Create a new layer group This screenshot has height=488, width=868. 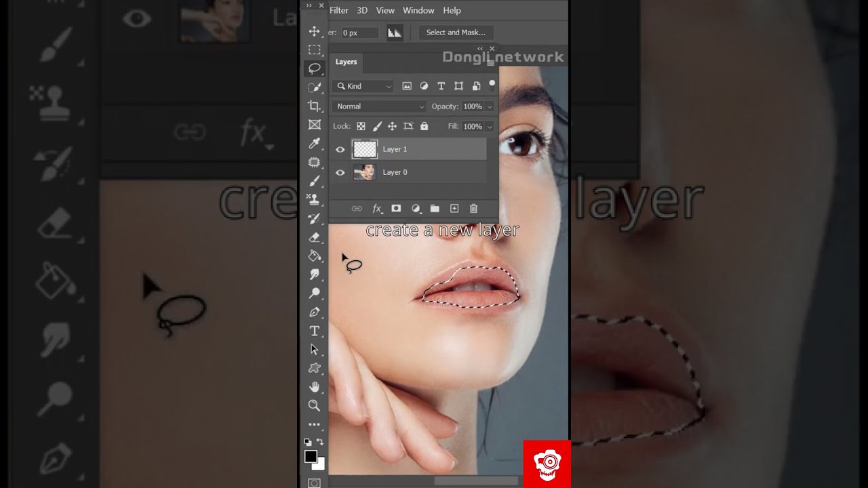coord(435,209)
